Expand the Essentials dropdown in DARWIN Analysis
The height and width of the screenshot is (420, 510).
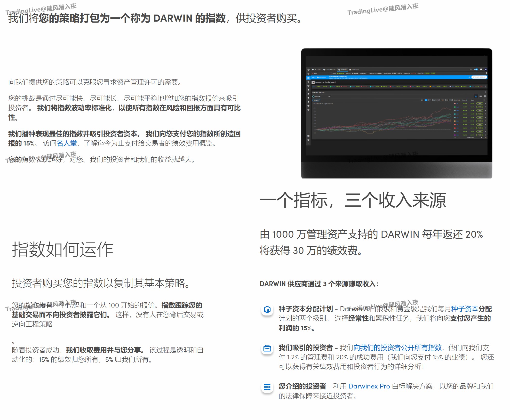tap(329, 96)
